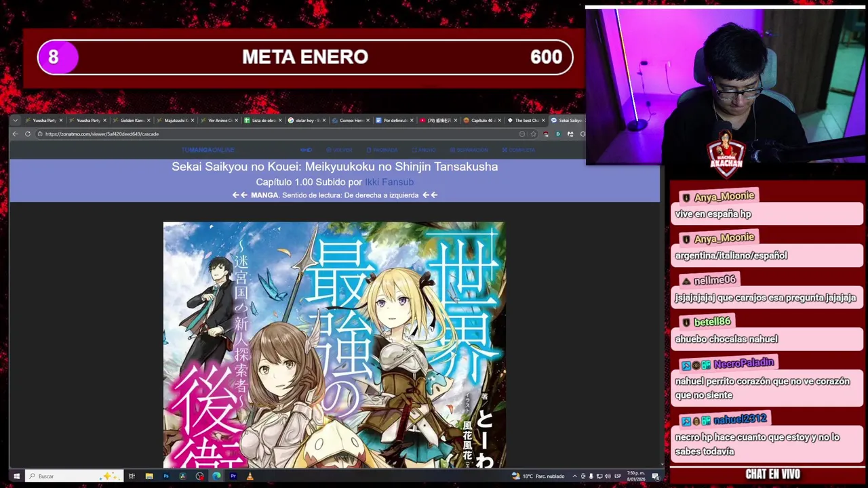The width and height of the screenshot is (868, 488).
Task: Switch to the Lista de obras tab
Action: tap(262, 121)
